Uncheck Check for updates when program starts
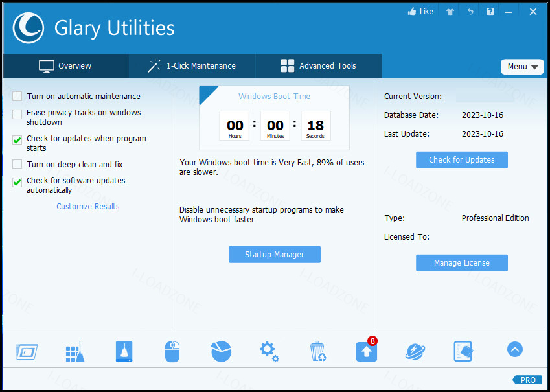 [x=17, y=141]
